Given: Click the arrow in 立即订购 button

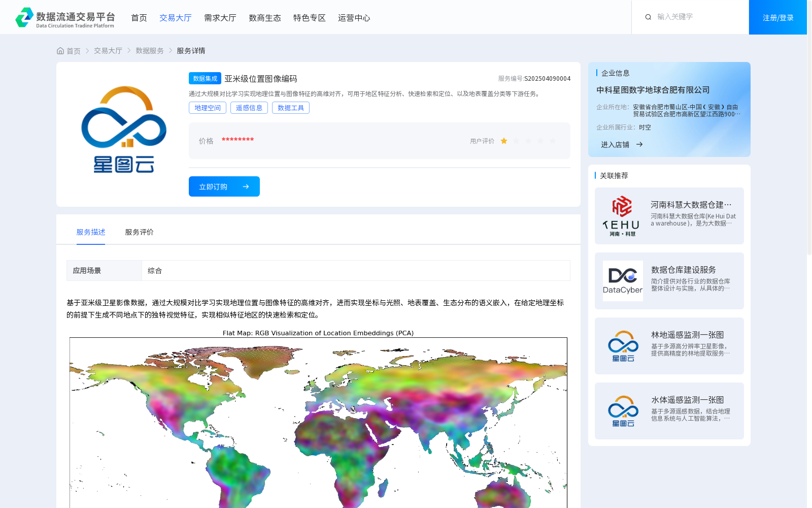Looking at the screenshot, I should tap(246, 186).
